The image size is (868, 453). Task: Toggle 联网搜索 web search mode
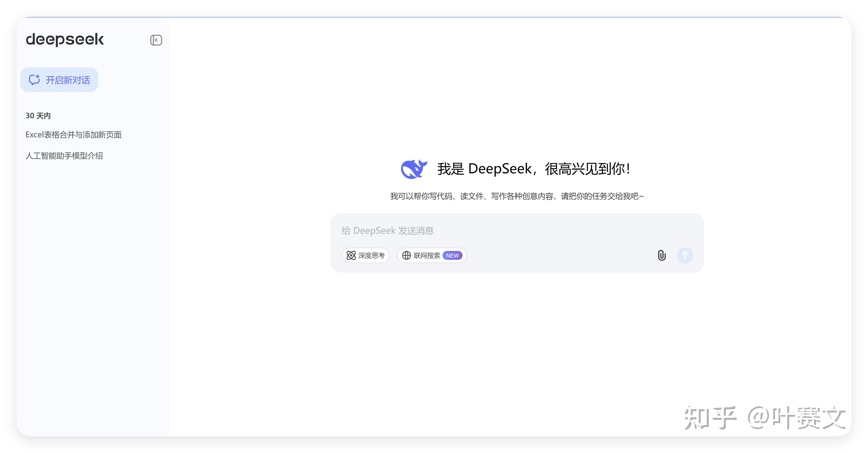432,255
